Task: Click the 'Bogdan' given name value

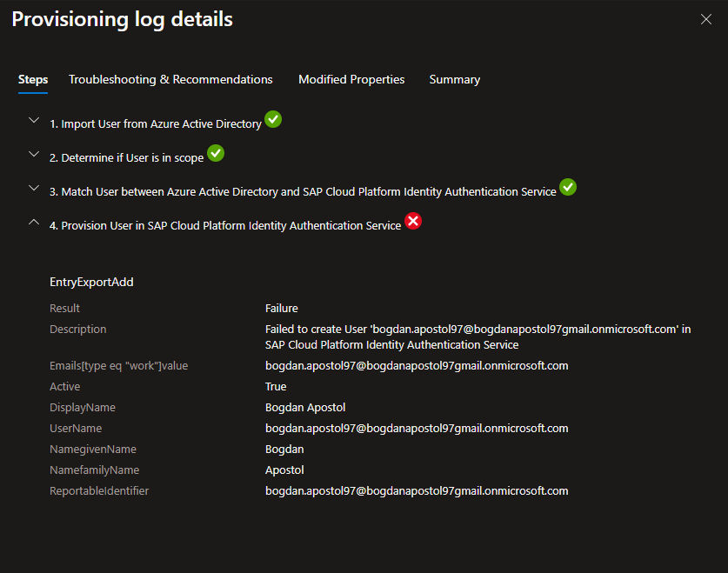Action: 284,450
